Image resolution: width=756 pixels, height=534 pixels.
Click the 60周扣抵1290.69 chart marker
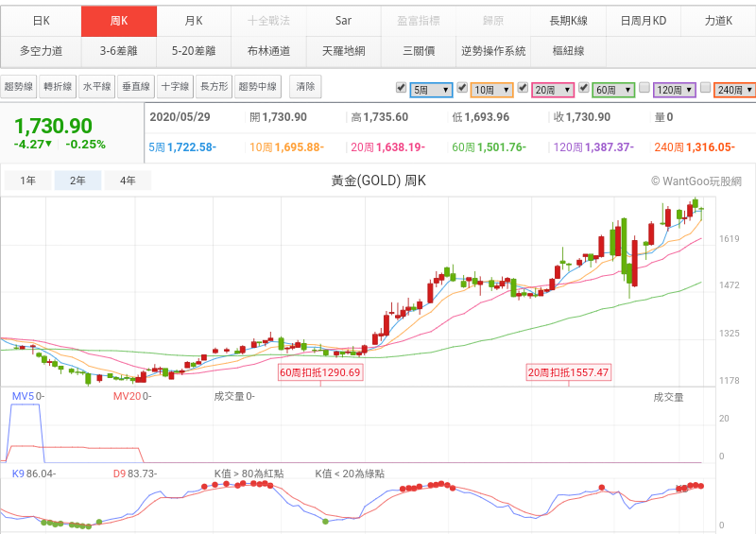pyautogui.click(x=320, y=373)
